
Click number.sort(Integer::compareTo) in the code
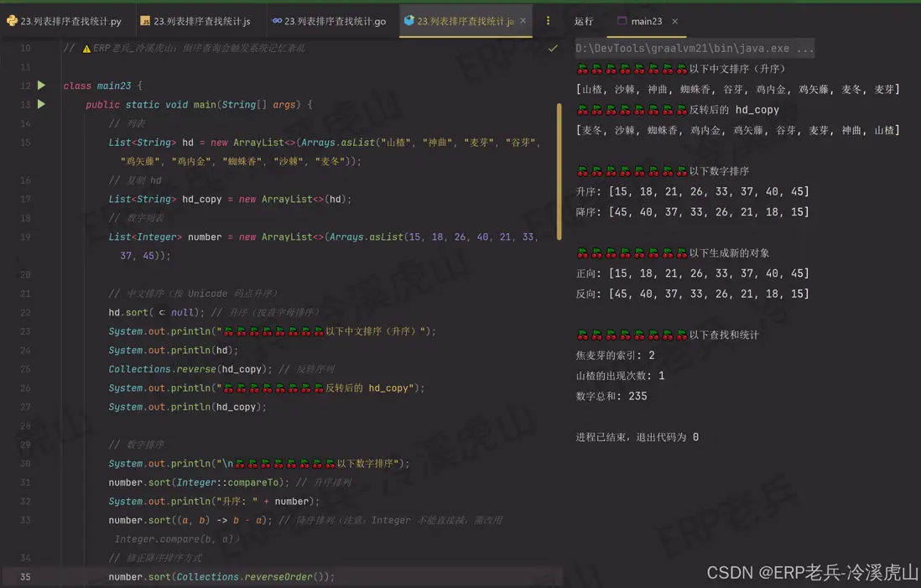199,482
